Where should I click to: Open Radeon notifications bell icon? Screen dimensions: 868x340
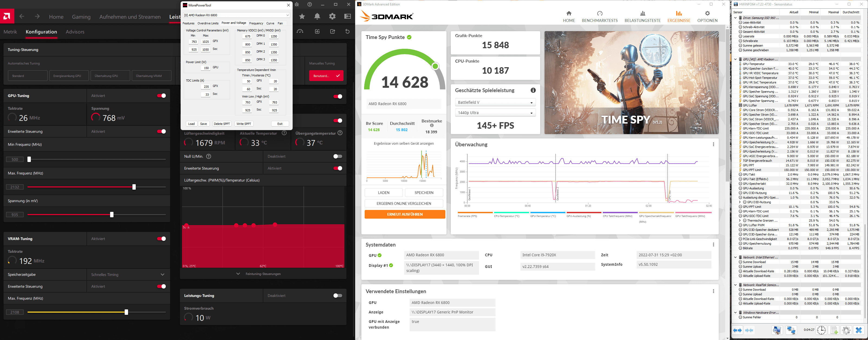click(317, 17)
